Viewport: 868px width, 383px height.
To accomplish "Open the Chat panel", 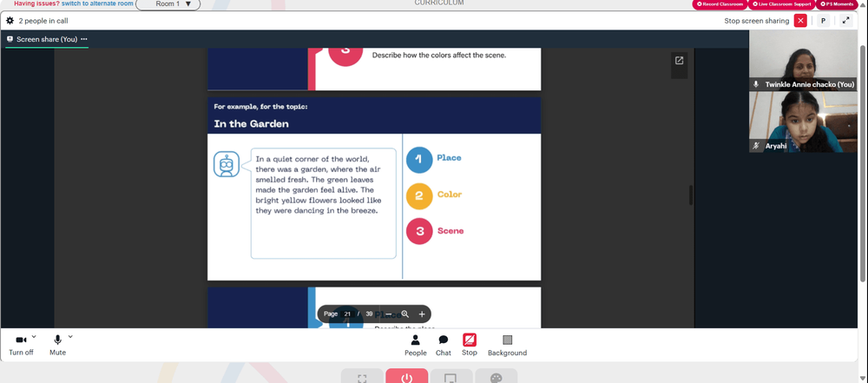I will point(444,346).
